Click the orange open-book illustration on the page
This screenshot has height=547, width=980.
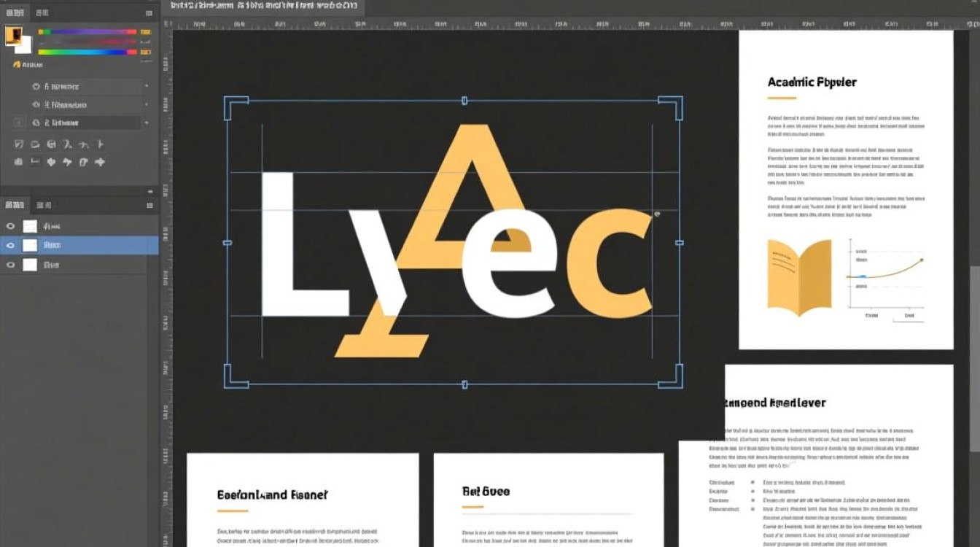pyautogui.click(x=799, y=277)
